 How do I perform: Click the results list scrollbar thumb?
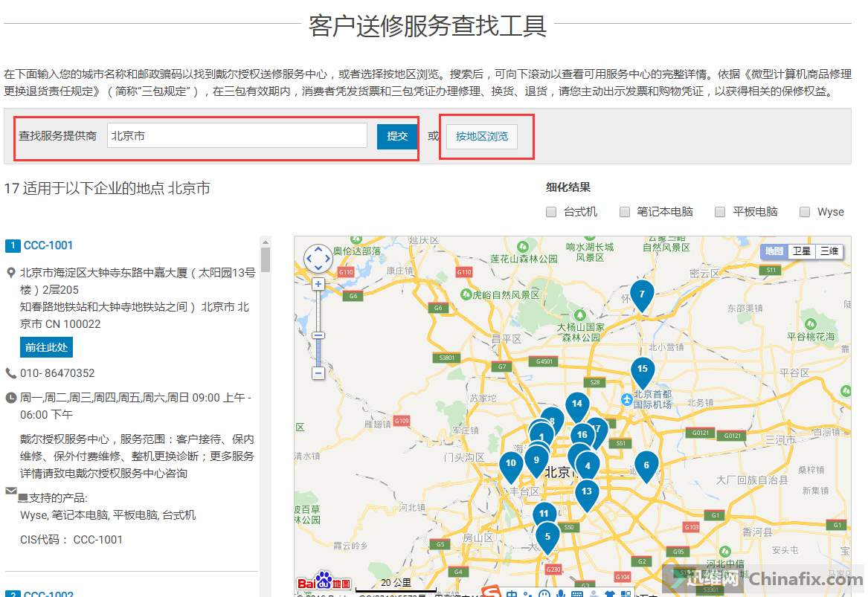(266, 259)
